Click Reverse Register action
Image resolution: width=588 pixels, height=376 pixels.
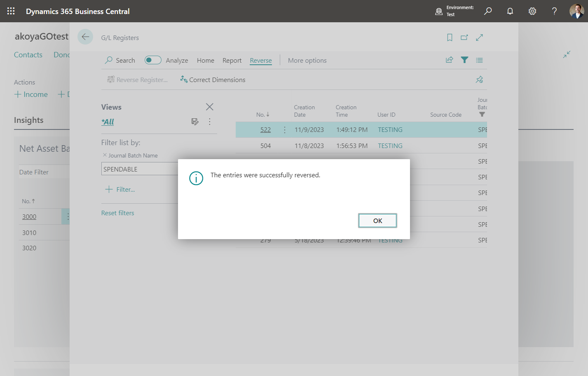point(138,80)
